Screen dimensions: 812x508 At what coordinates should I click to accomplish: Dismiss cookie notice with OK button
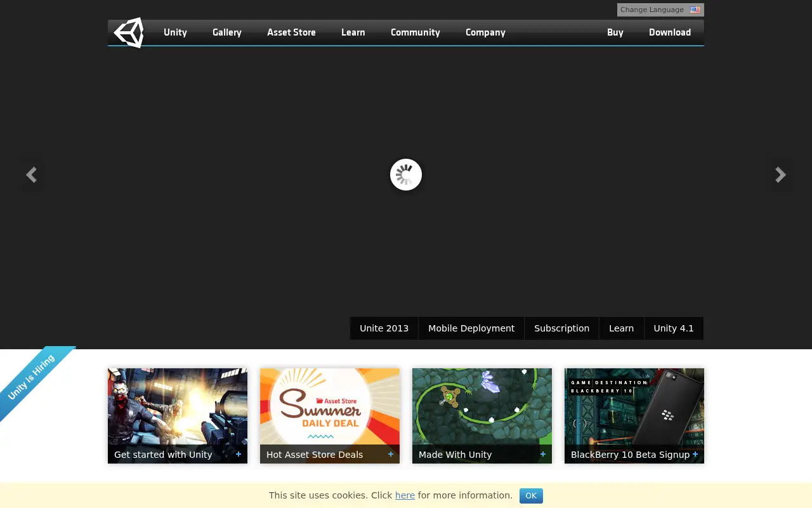[x=531, y=496]
